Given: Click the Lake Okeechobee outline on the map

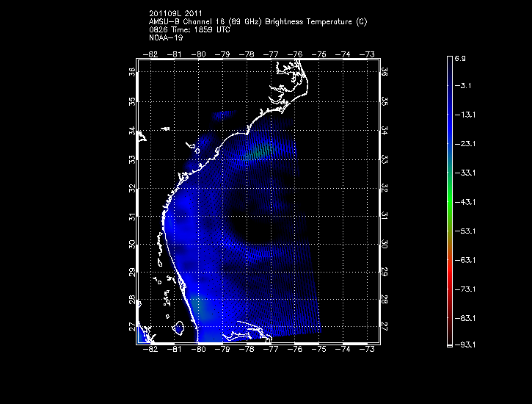Looking at the screenshot, I should tap(178, 328).
